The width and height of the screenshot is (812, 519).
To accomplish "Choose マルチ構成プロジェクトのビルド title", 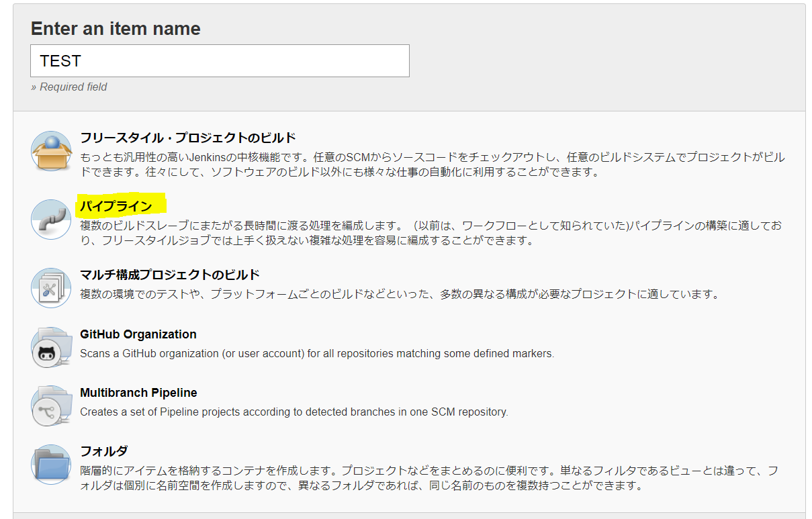I will (x=170, y=275).
